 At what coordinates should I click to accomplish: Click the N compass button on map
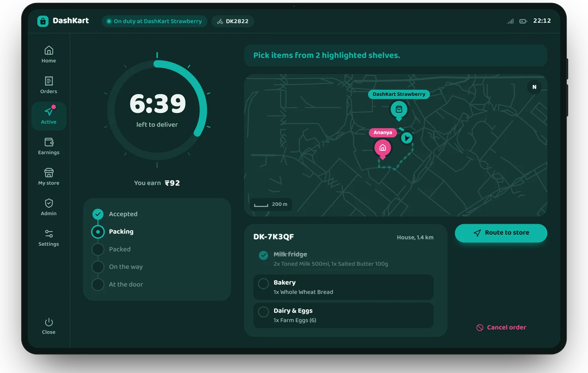coord(534,87)
